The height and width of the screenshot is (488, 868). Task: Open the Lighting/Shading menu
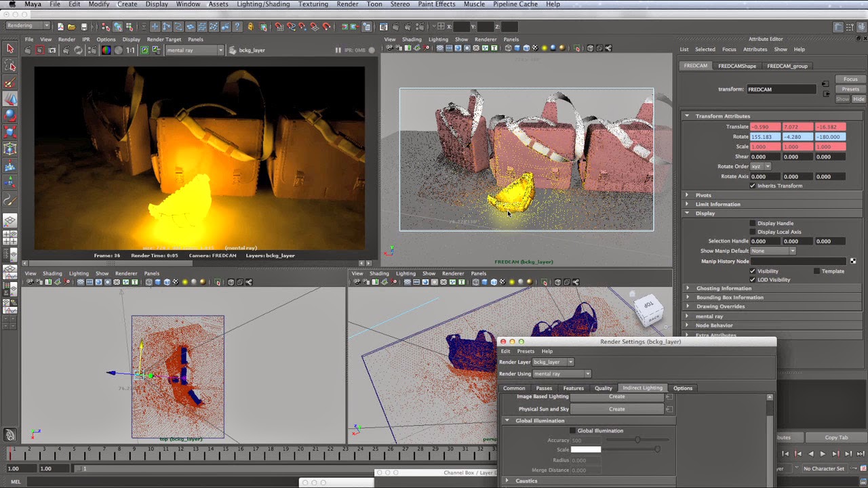[262, 4]
